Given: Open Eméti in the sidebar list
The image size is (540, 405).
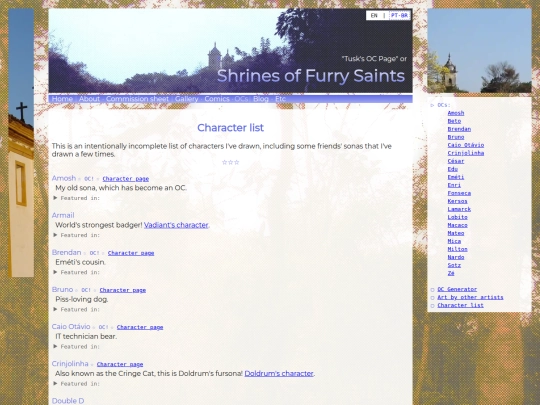Looking at the screenshot, I should pyautogui.click(x=456, y=177).
